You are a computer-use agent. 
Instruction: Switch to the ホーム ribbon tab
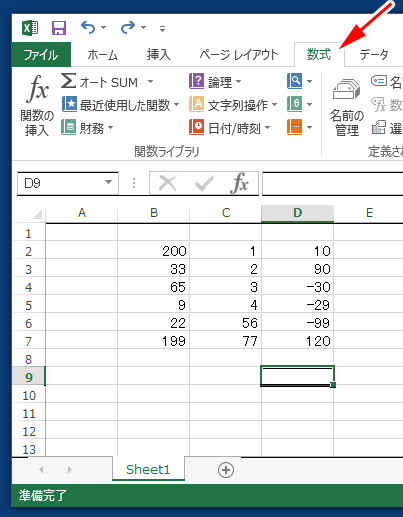pyautogui.click(x=103, y=55)
